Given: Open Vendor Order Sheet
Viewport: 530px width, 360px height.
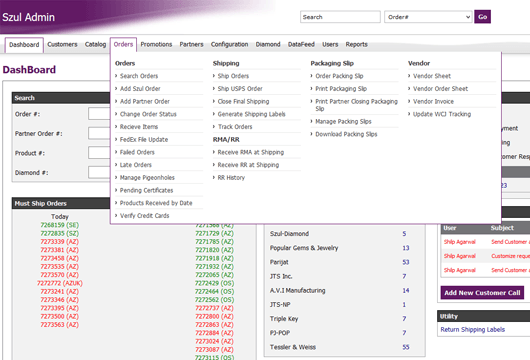Looking at the screenshot, I should 440,89.
